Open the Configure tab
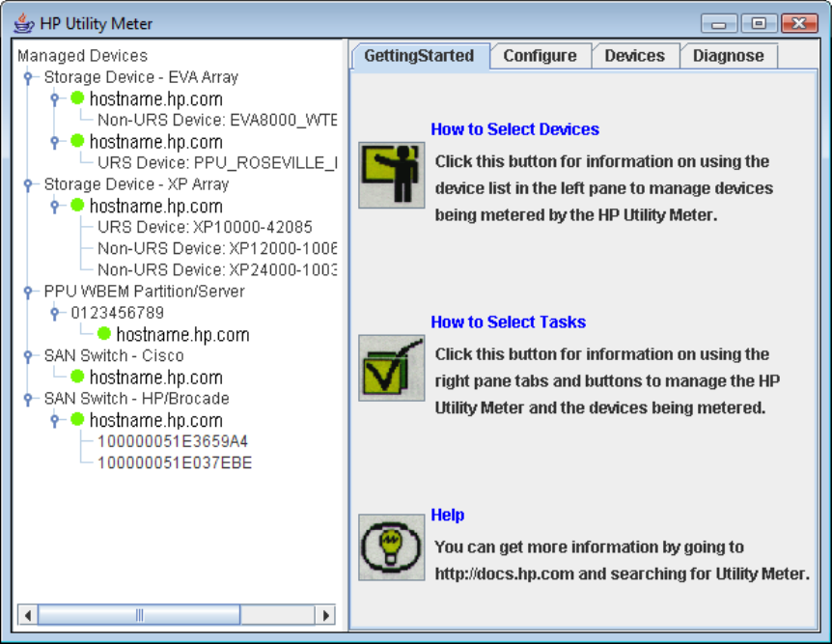Image resolution: width=832 pixels, height=644 pixels. tap(541, 56)
